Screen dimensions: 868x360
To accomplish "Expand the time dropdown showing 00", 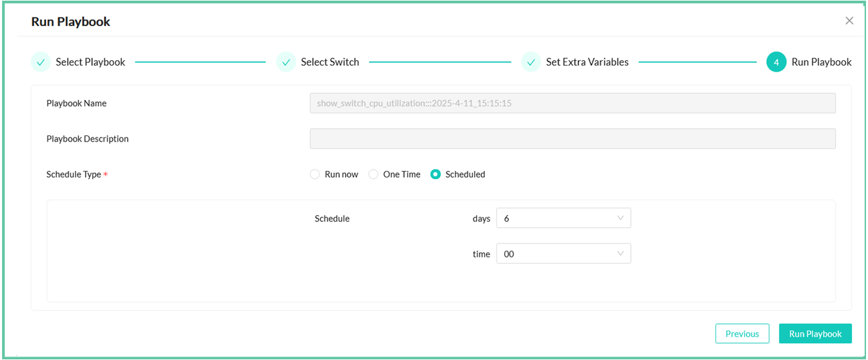I will (x=563, y=254).
